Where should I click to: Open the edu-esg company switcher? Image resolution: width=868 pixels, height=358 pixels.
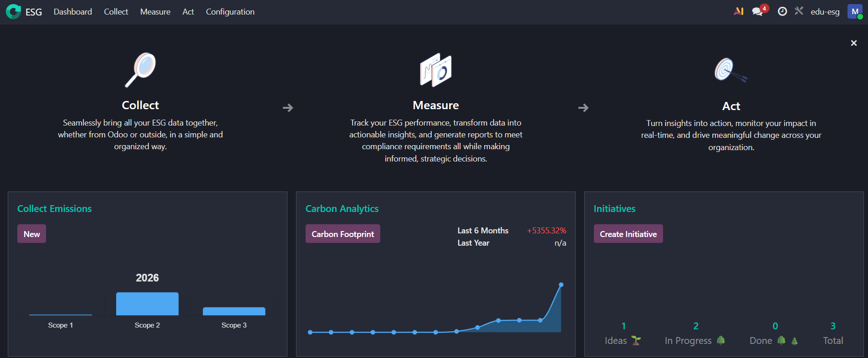tap(825, 12)
